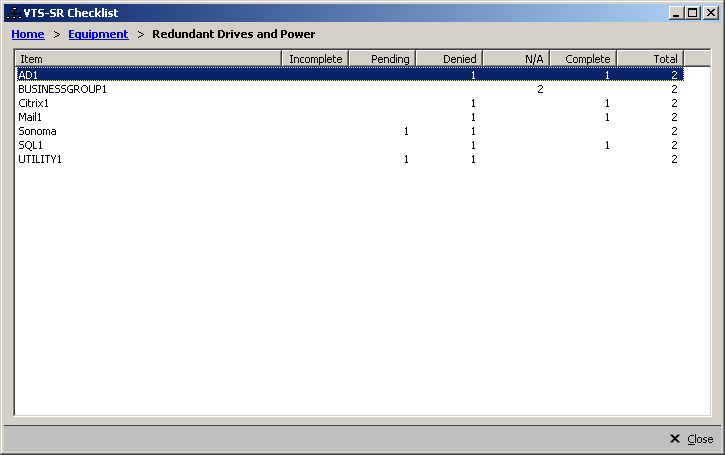The image size is (725, 455).
Task: Sort by the Total column header
Action: pos(650,59)
